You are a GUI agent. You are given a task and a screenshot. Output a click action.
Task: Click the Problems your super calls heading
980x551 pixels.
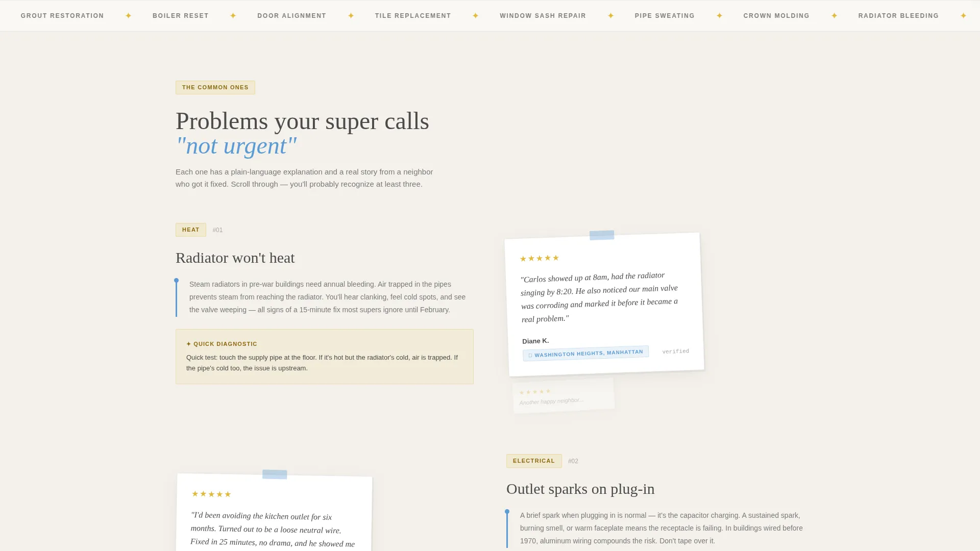pyautogui.click(x=302, y=121)
